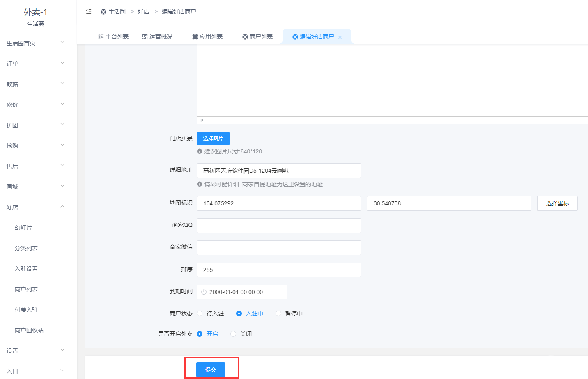This screenshot has height=379, width=588.
Task: Click the info icon beside 建议图片尺寸
Action: (200, 151)
